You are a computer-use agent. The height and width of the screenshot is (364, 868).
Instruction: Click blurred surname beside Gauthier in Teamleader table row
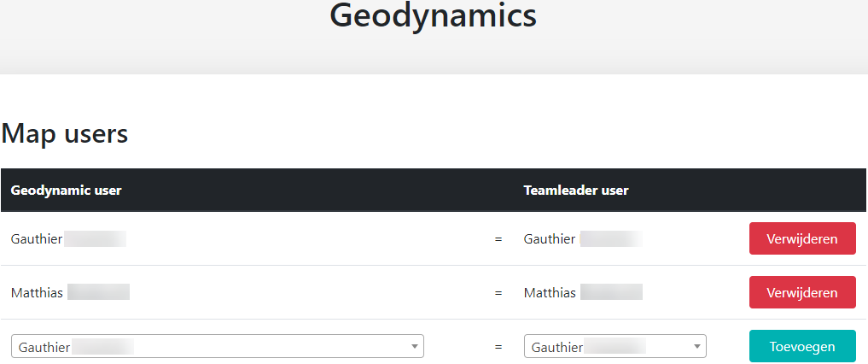(610, 239)
